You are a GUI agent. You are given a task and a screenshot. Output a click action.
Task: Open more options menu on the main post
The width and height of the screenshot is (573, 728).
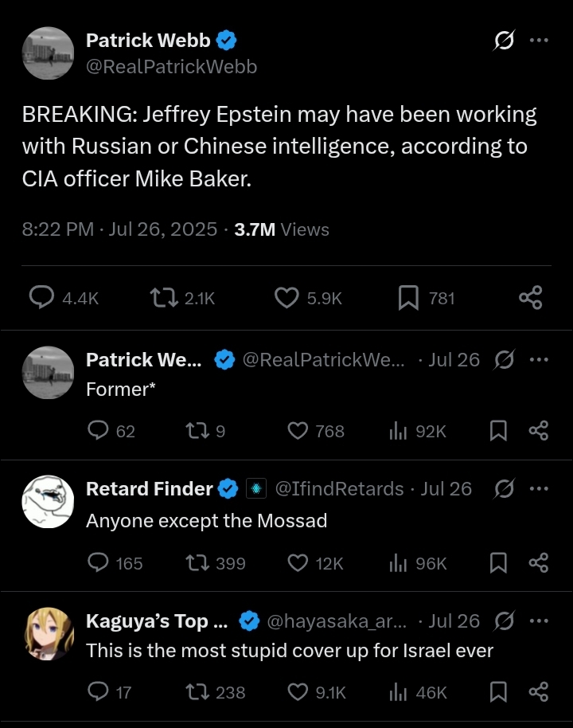point(539,41)
